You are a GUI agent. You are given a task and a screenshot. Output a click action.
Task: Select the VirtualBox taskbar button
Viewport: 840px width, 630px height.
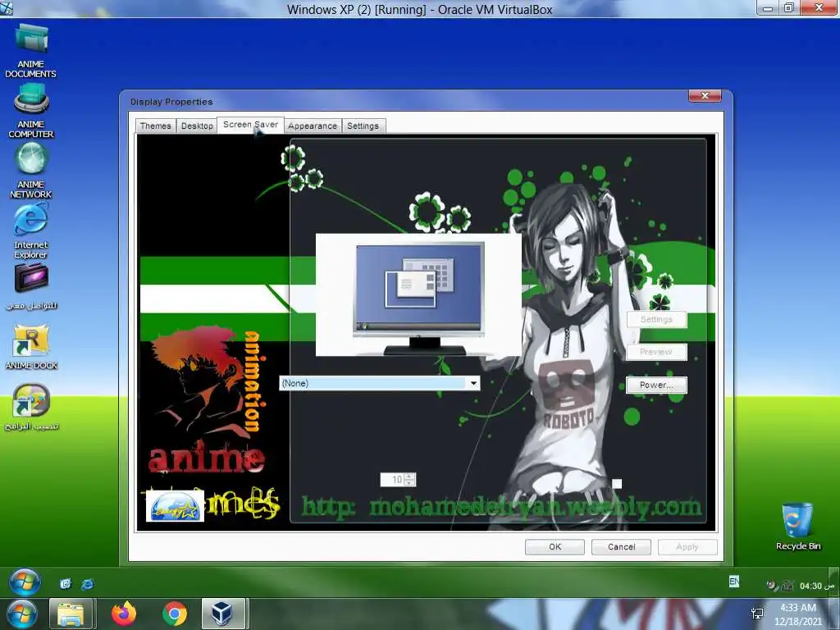click(223, 614)
